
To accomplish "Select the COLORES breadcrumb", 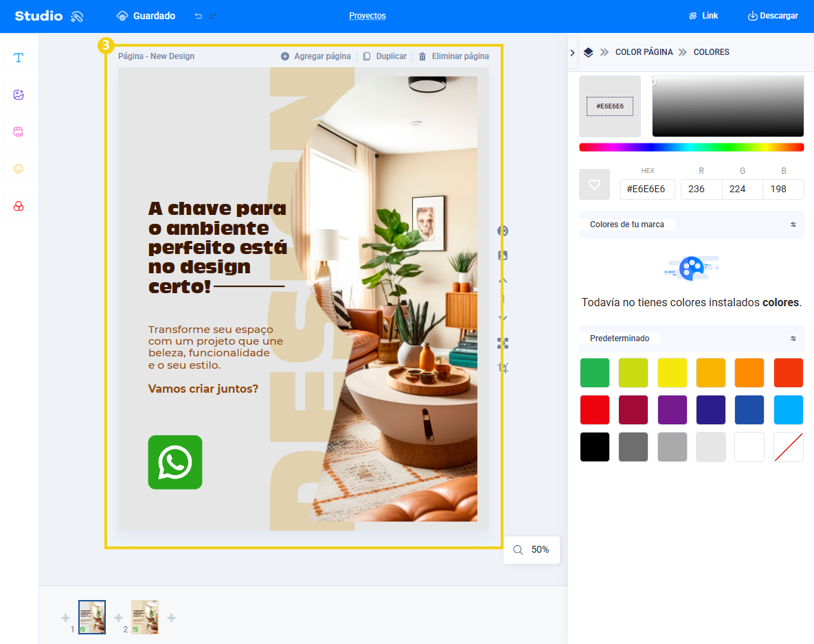I will point(711,52).
